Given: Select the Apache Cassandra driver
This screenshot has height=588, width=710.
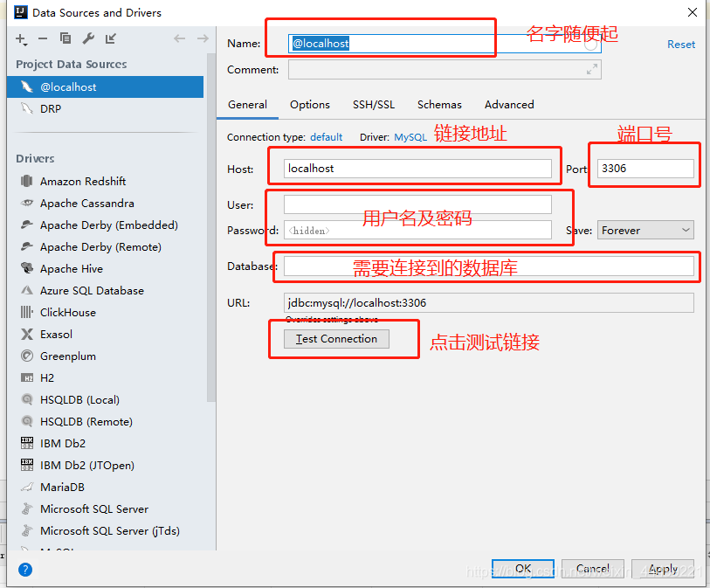Looking at the screenshot, I should (87, 204).
